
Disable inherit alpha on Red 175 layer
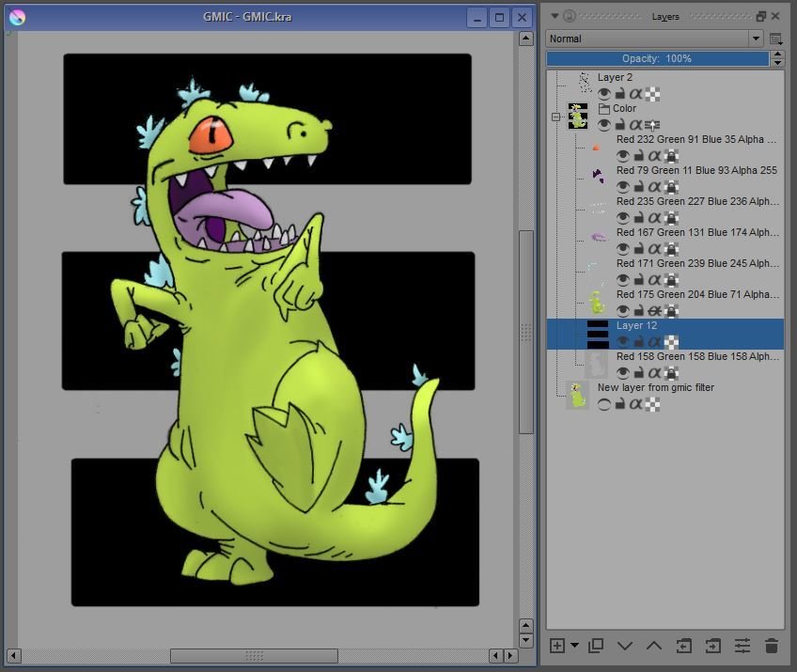(x=655, y=310)
